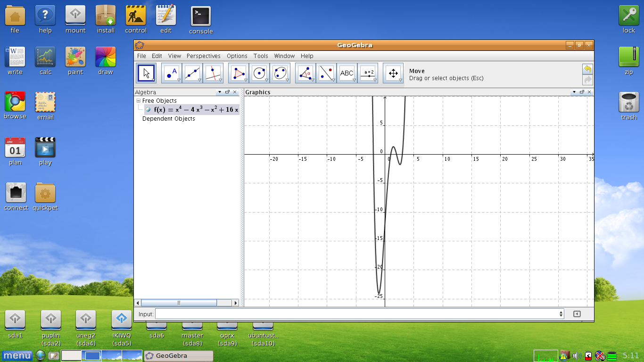Click the Undo arrow button
Image resolution: width=644 pixels, height=362 pixels.
coord(586,68)
